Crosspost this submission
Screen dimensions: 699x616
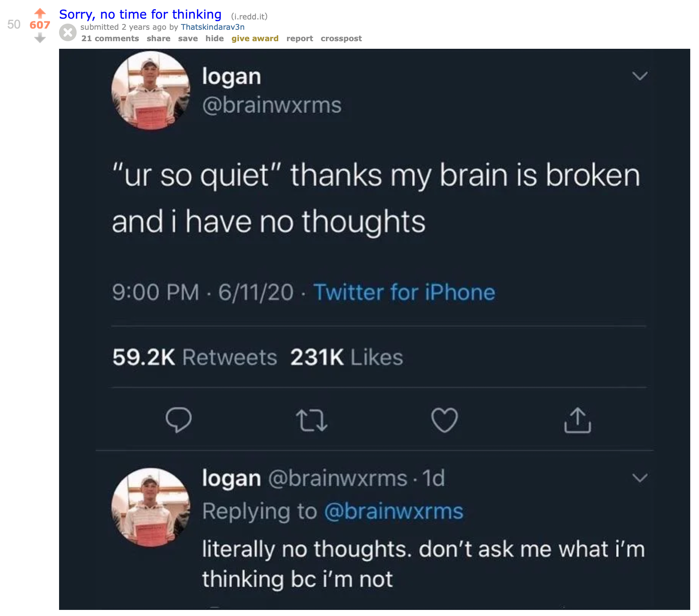coord(341,38)
